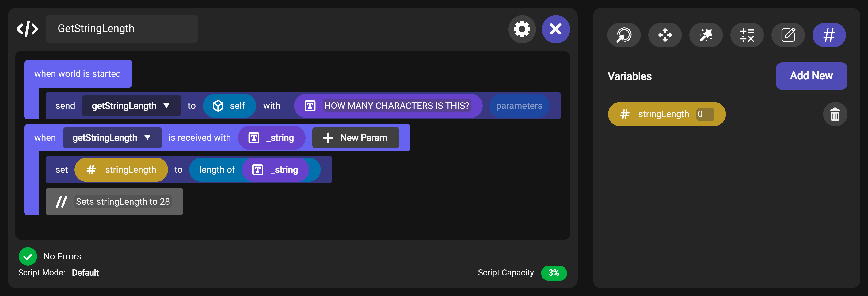Click the parameters placeholder slot
Viewport: 868px width, 296px height.
[x=519, y=106]
